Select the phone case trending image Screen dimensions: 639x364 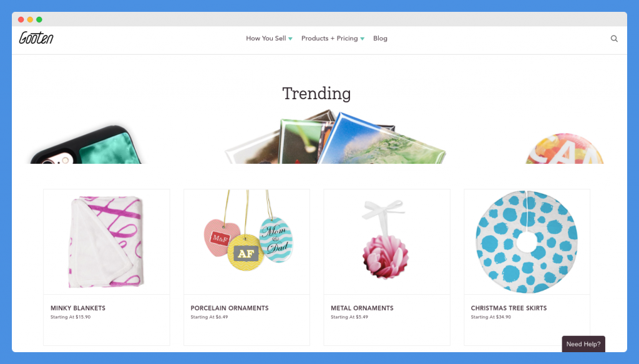point(86,145)
